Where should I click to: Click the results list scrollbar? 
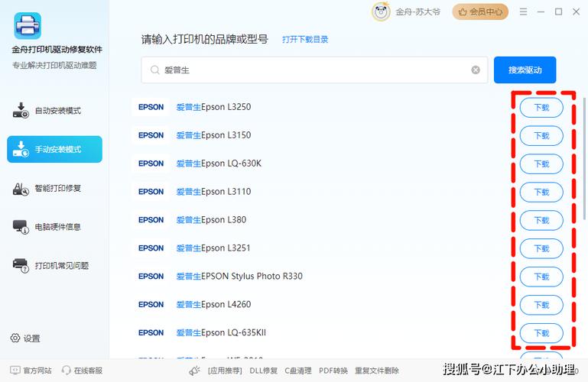584,158
